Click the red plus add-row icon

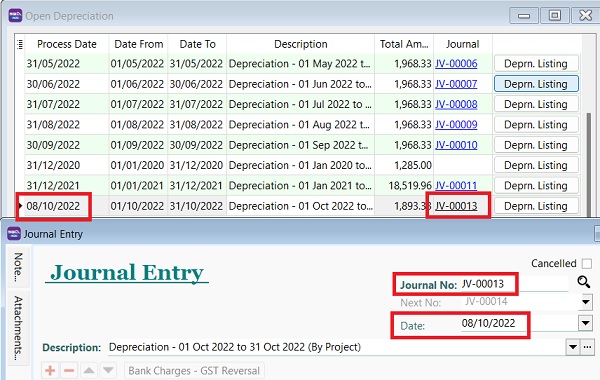pyautogui.click(x=50, y=370)
